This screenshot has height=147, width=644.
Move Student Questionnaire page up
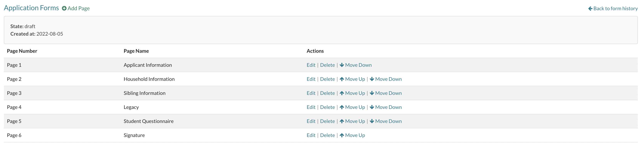pos(352,121)
